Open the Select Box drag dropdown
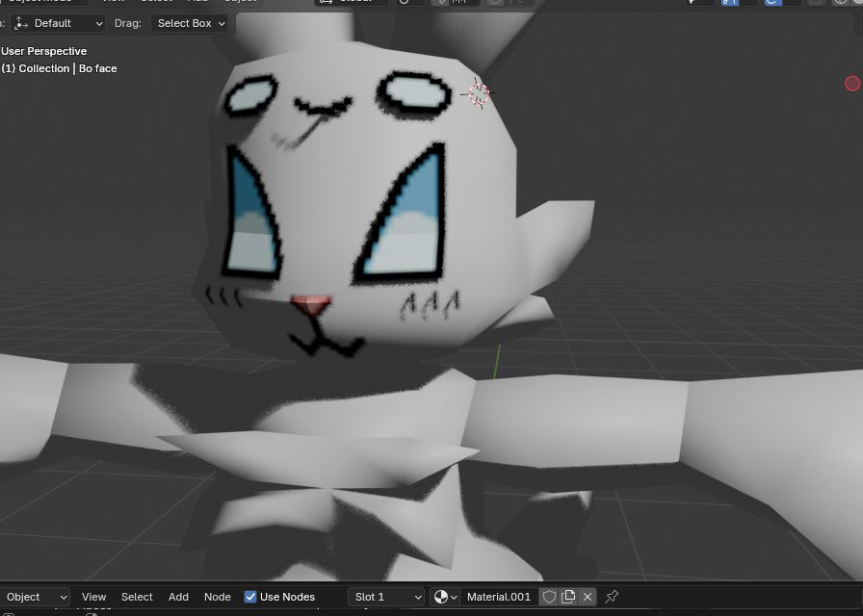The height and width of the screenshot is (616, 863). click(x=190, y=23)
